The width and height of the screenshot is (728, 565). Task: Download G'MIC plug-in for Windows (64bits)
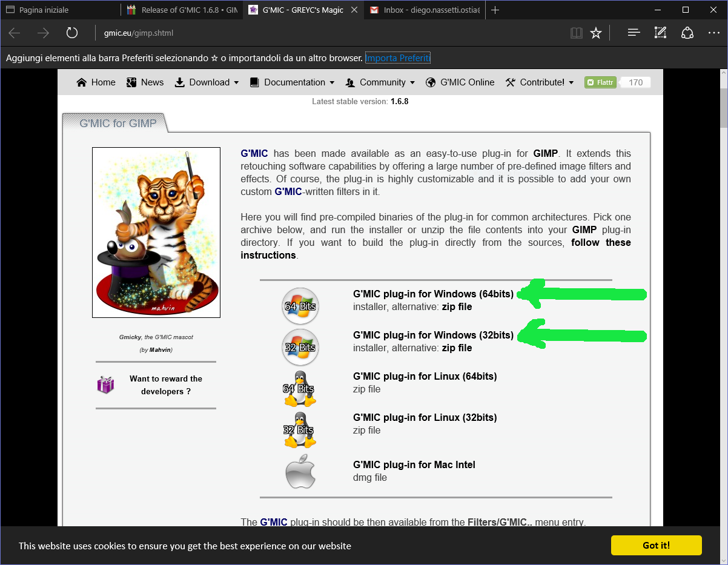tap(433, 294)
